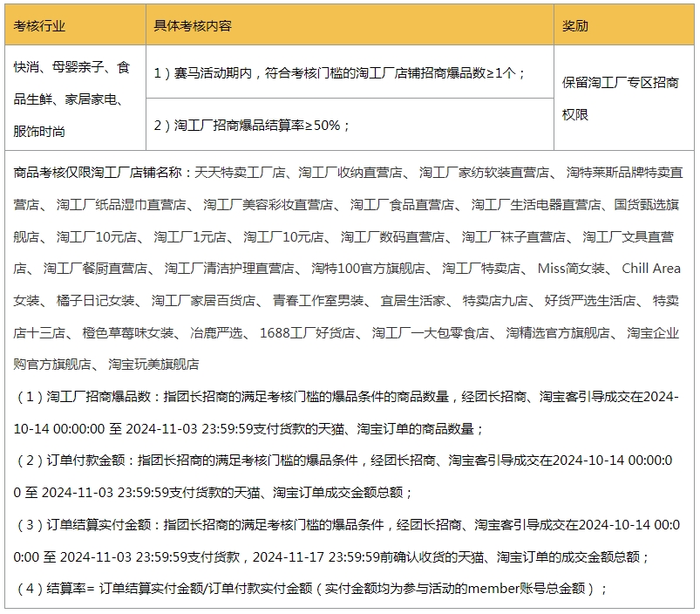
Task: Click store name 特卖店九店
Action: point(495,301)
